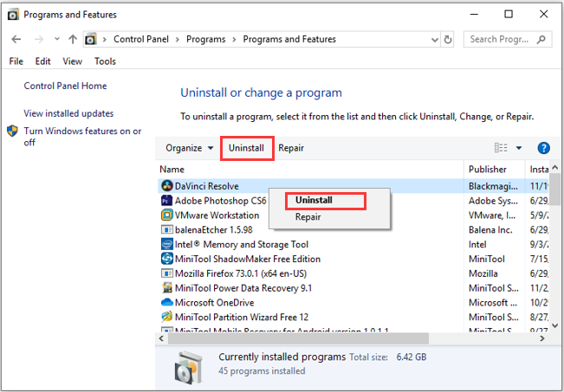This screenshot has width=564, height=392.
Task: Focus the Search Programs input field
Action: (508, 39)
